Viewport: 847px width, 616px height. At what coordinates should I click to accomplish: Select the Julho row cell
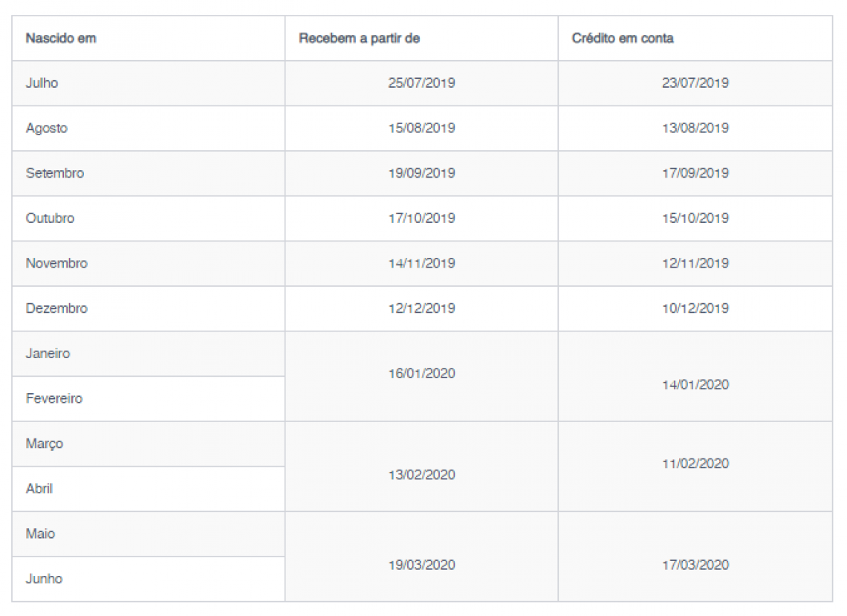(42, 83)
